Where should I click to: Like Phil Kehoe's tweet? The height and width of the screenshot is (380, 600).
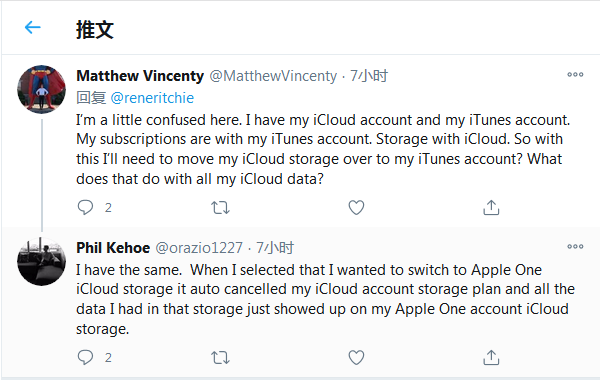click(x=356, y=357)
